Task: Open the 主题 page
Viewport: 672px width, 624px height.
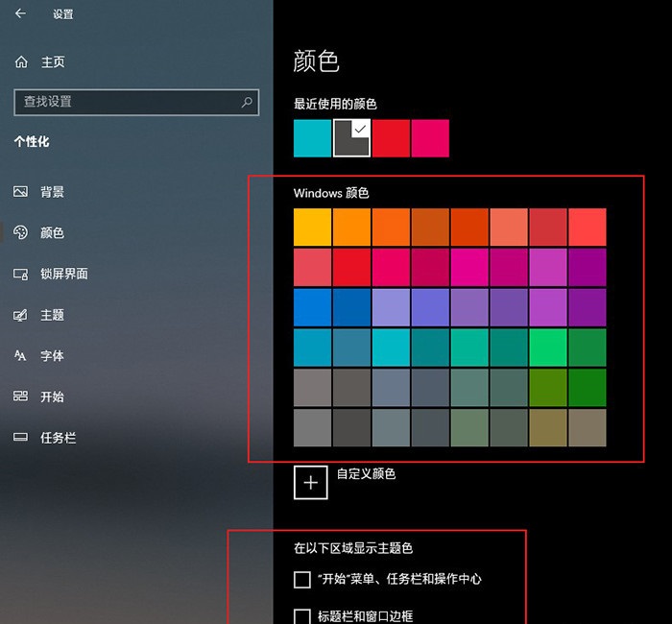Action: [52, 315]
